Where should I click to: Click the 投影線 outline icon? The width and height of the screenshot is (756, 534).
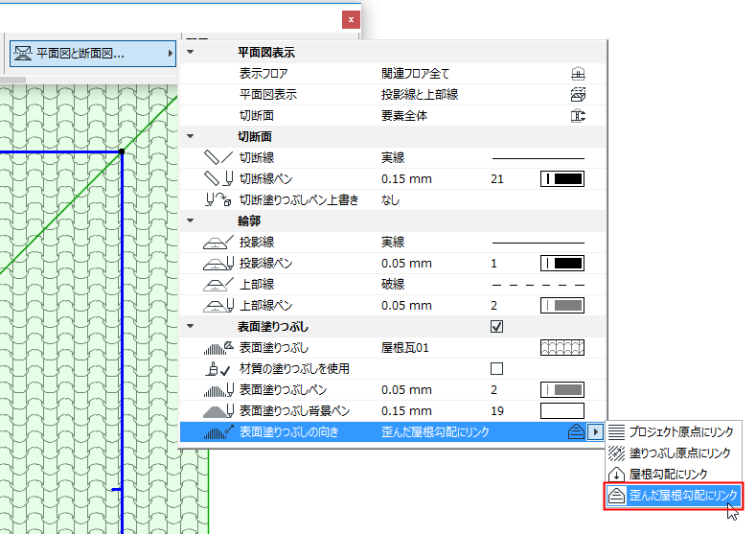pos(218,243)
